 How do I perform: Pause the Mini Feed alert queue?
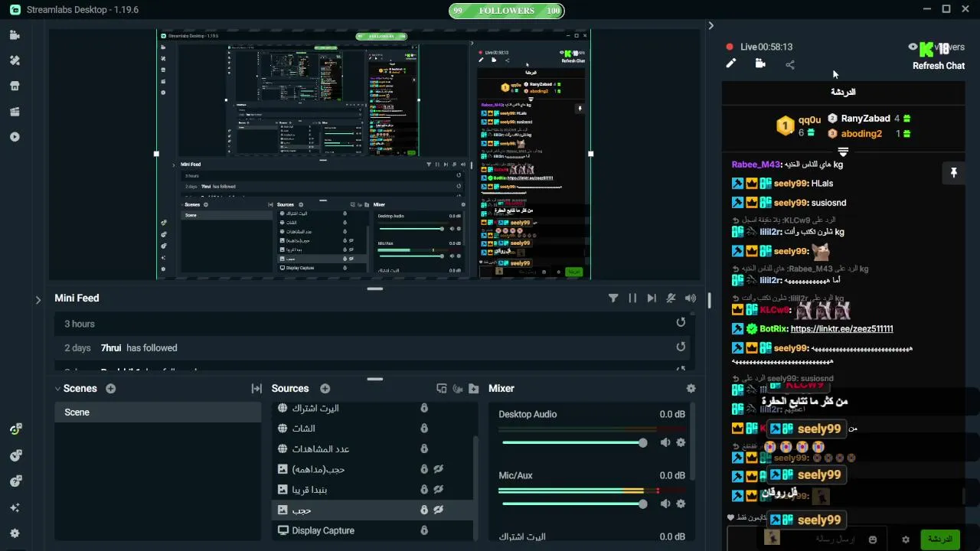coord(632,298)
